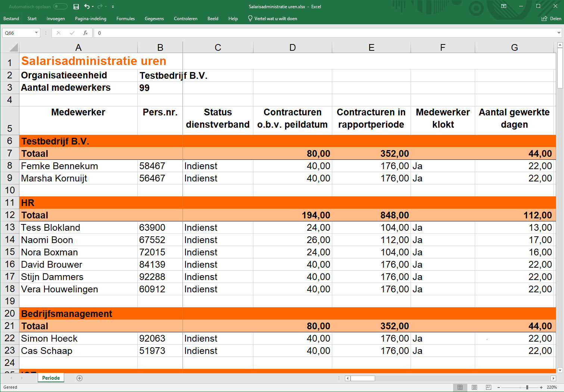
Task: Open Customize Quick Access Toolbar dropdown
Action: pyautogui.click(x=113, y=7)
